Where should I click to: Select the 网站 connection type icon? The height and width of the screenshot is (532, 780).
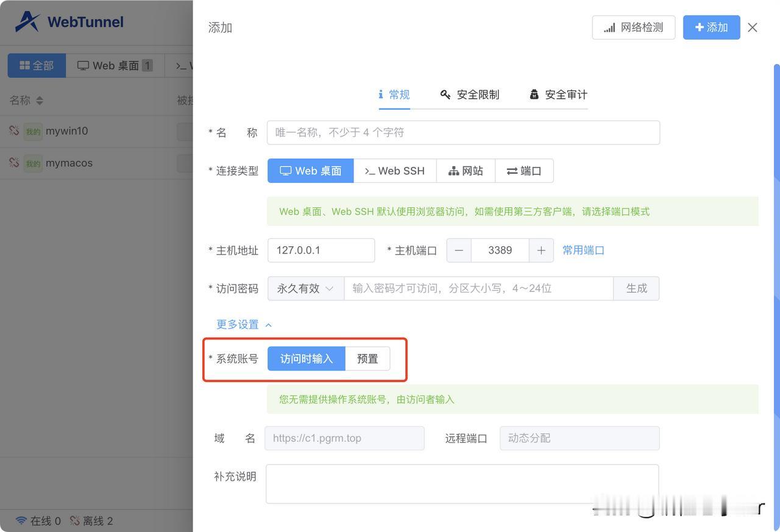click(454, 171)
